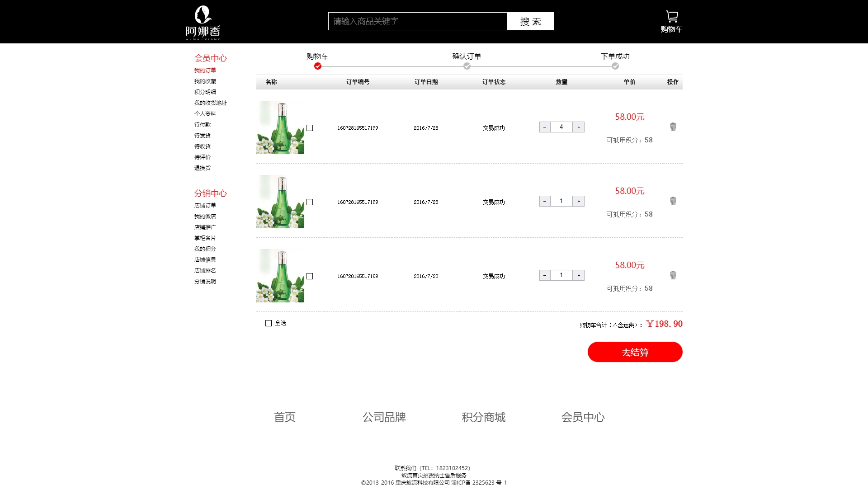The width and height of the screenshot is (868, 504).
Task: Delete the first cart item via its trash icon
Action: [673, 127]
